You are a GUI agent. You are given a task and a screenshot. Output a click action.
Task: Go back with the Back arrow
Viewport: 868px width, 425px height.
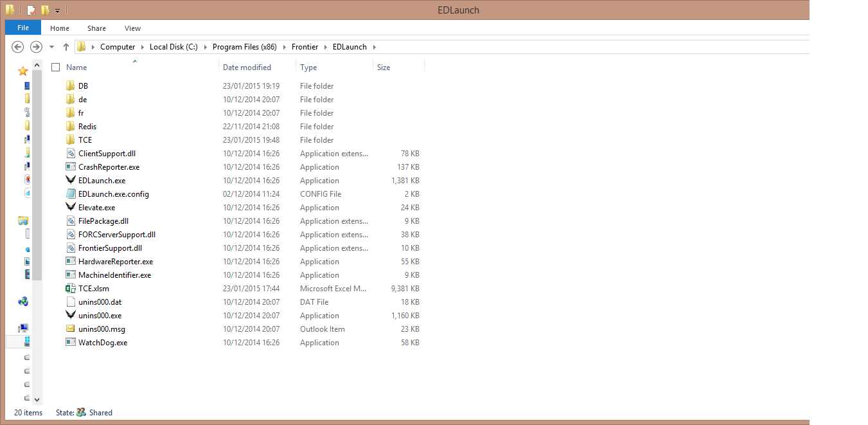tap(18, 47)
